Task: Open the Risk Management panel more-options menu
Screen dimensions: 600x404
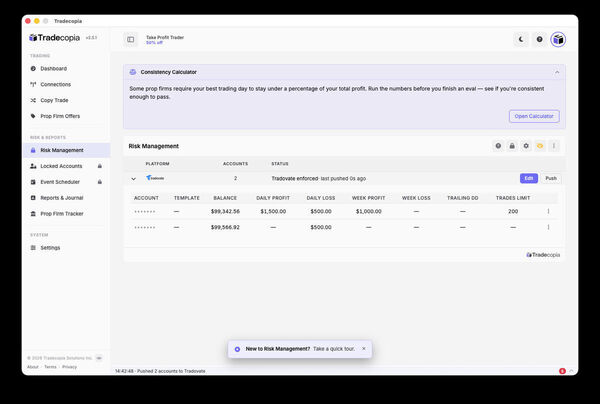Action: tap(554, 146)
